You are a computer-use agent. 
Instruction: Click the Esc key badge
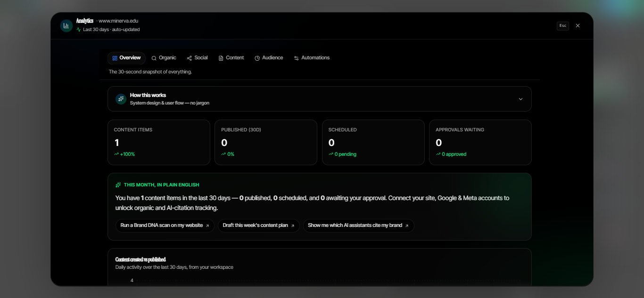coord(563,26)
